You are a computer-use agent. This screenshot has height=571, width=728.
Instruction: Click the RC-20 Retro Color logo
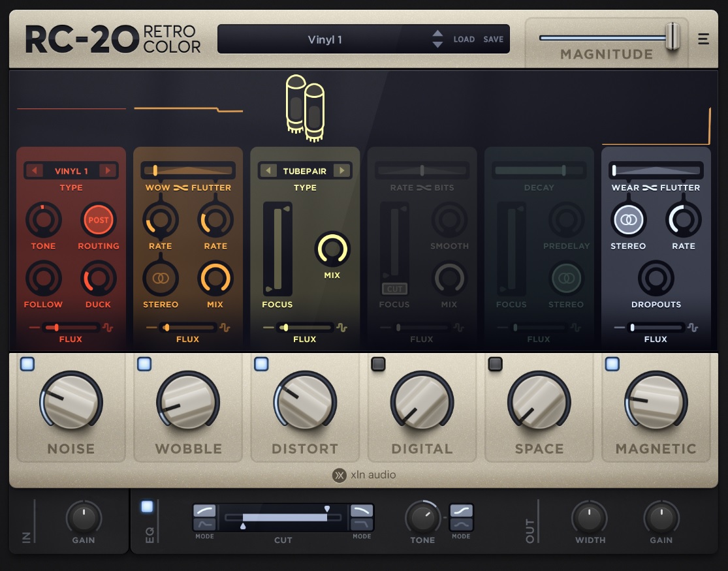coord(113,39)
